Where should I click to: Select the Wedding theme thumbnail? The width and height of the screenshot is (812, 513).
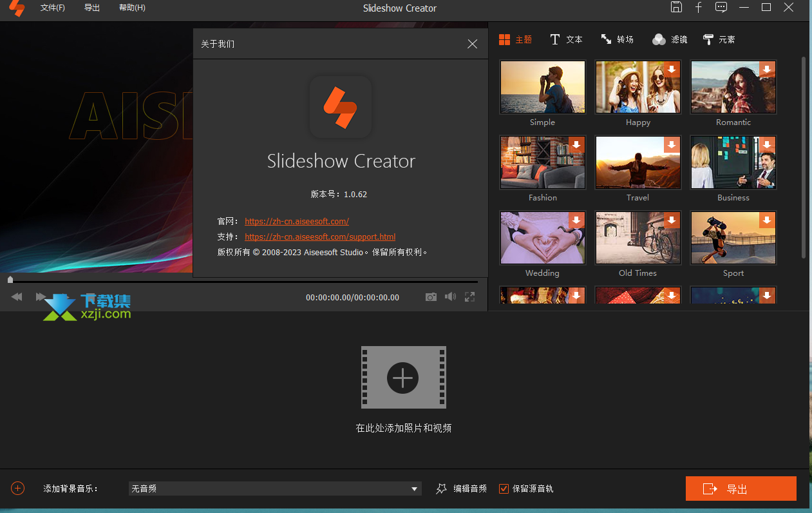coord(543,238)
